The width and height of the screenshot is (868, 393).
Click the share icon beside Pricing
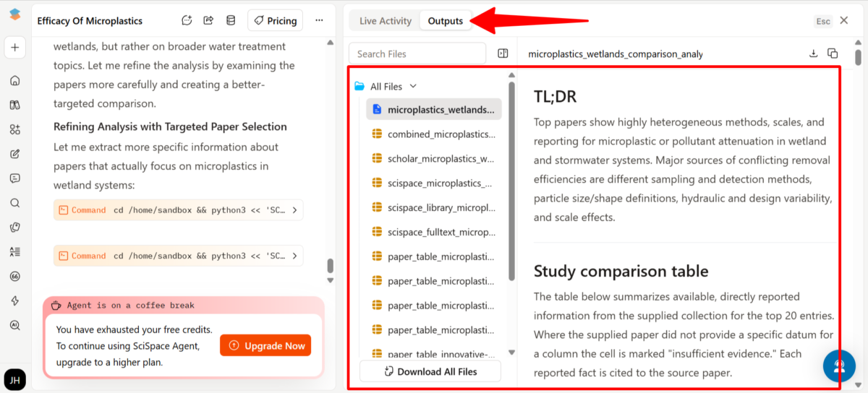[208, 21]
